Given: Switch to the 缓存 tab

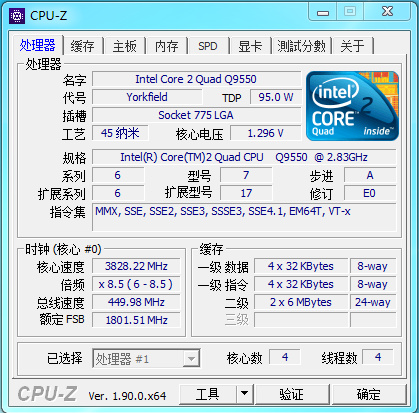Looking at the screenshot, I should [83, 46].
